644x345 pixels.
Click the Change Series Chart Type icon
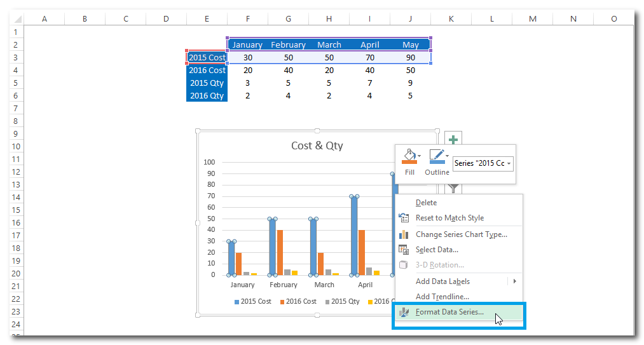coord(403,234)
